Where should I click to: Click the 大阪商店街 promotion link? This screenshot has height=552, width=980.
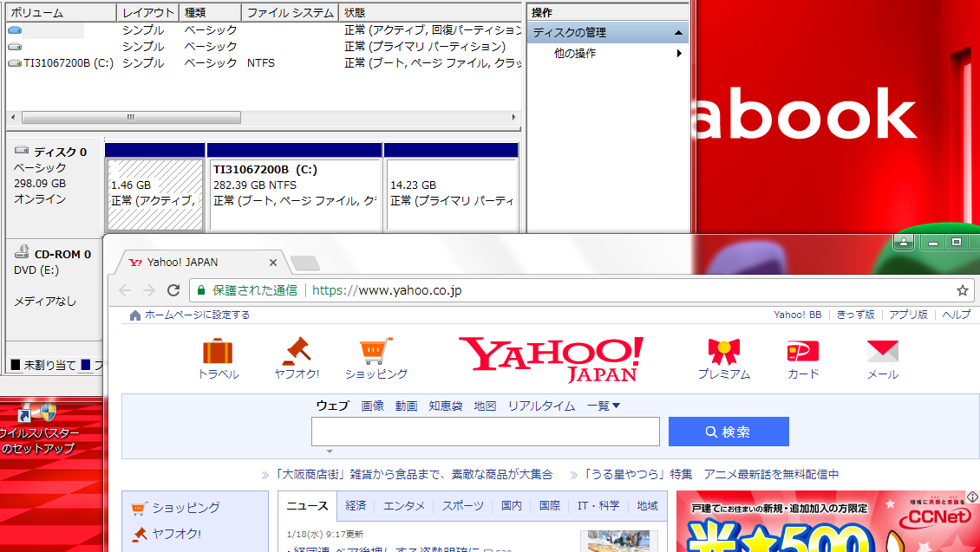(x=414, y=475)
